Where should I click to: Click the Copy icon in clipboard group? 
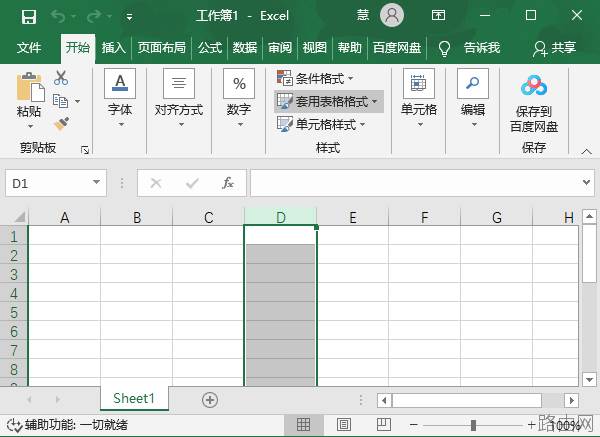(60, 101)
